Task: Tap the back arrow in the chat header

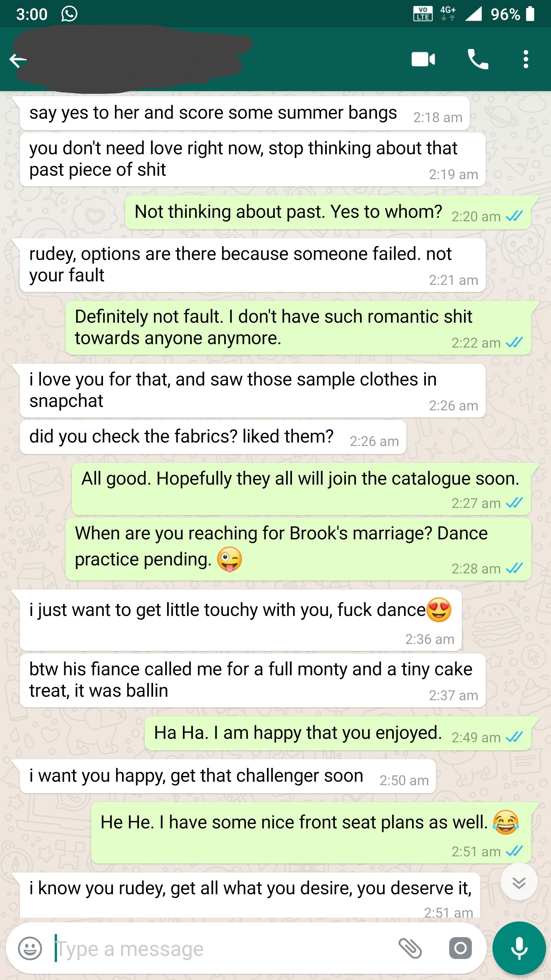Action: tap(18, 60)
